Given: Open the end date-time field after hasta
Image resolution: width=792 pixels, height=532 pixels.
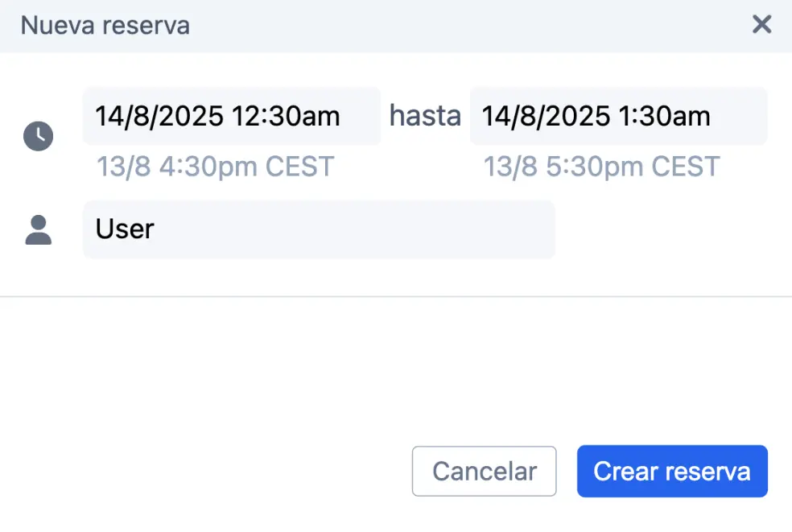Looking at the screenshot, I should (618, 117).
